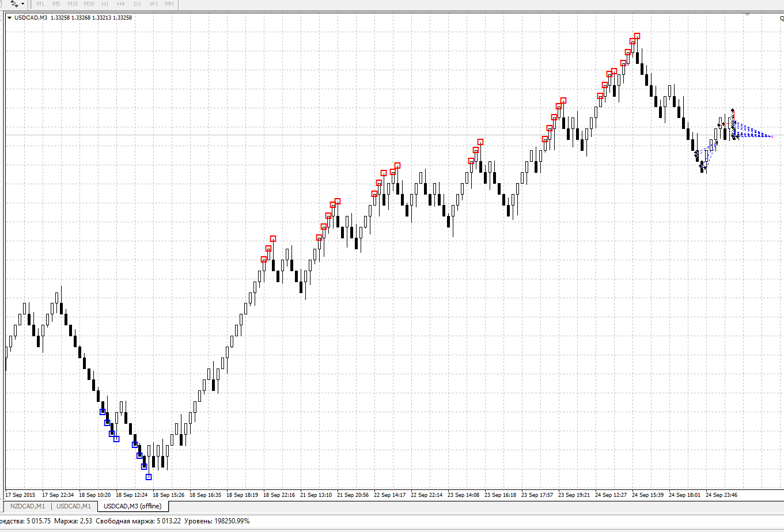
Task: Click the USDCAD,M3 price header text
Action: click(x=73, y=18)
